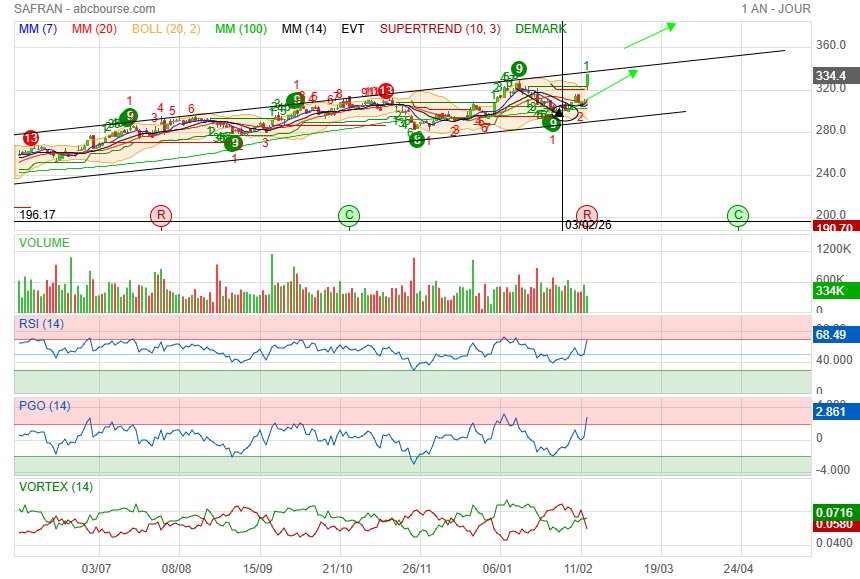Select the VOLUME panel label
Image resolution: width=860 pixels, height=579 pixels.
(x=44, y=242)
